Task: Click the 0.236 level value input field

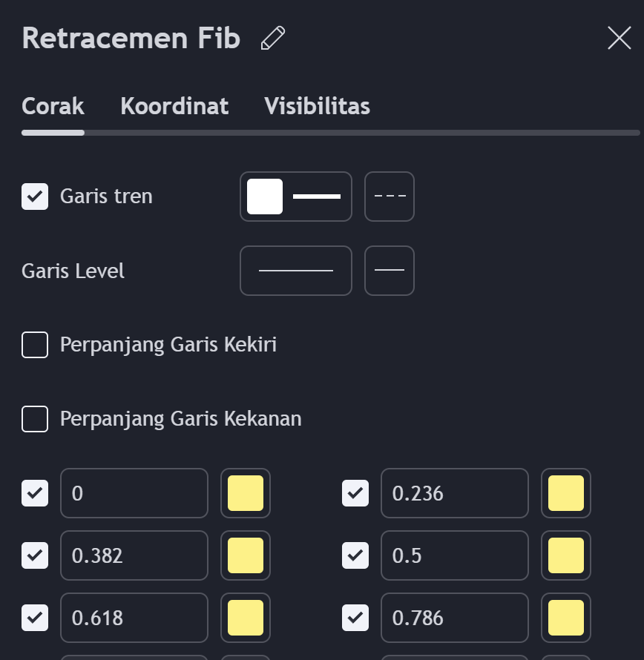Action: coord(454,493)
